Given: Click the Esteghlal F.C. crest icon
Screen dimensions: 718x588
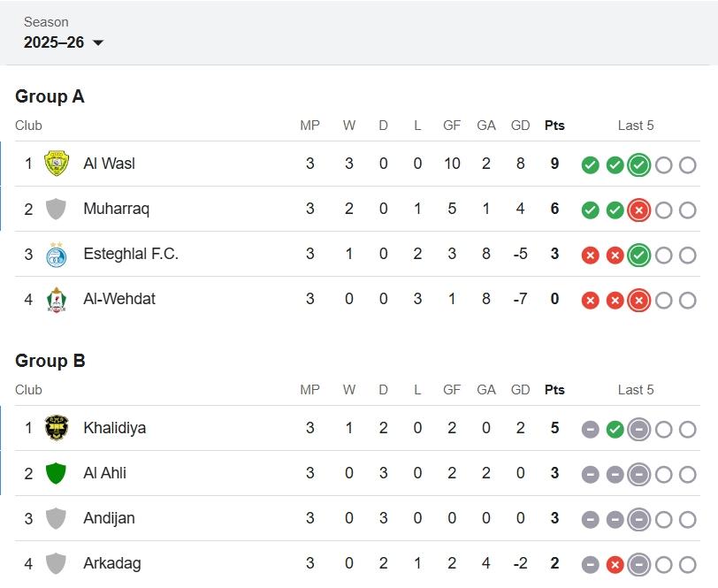Looking at the screenshot, I should (x=56, y=255).
